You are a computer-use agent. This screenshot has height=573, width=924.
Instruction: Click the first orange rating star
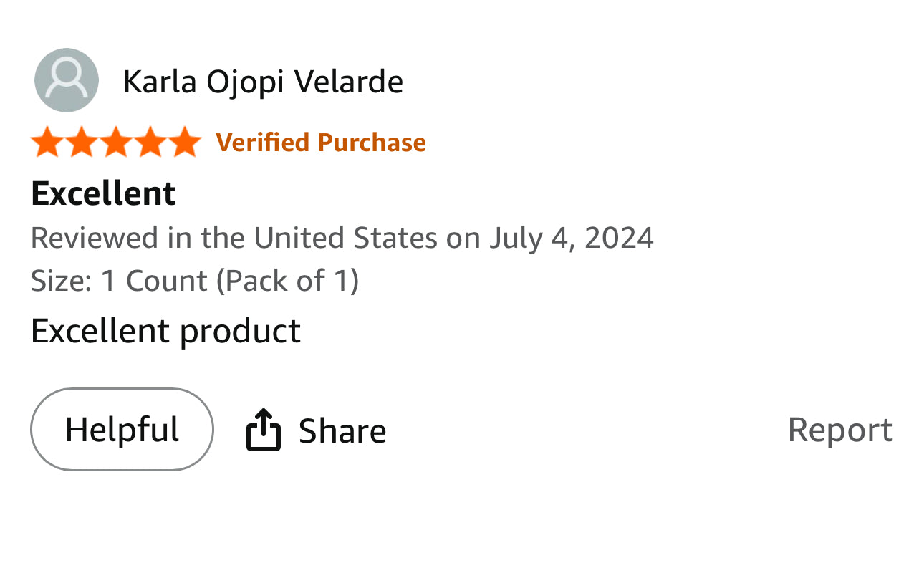tap(47, 142)
